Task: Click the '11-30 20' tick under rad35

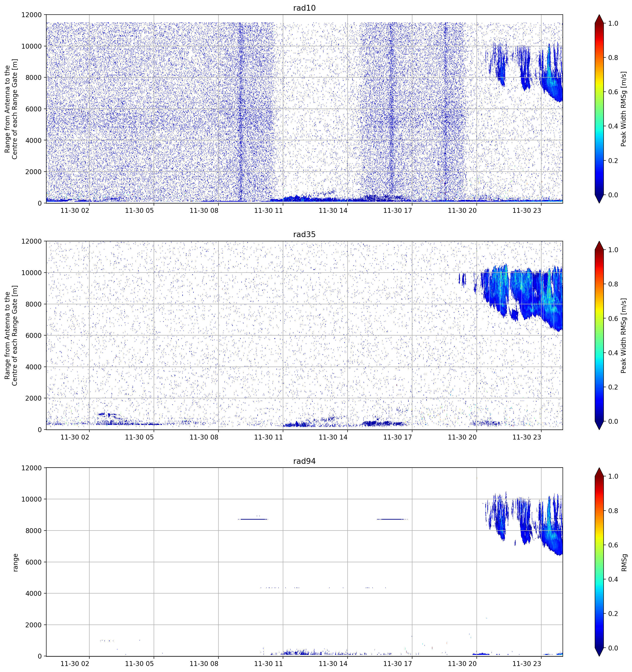Action: (x=462, y=437)
